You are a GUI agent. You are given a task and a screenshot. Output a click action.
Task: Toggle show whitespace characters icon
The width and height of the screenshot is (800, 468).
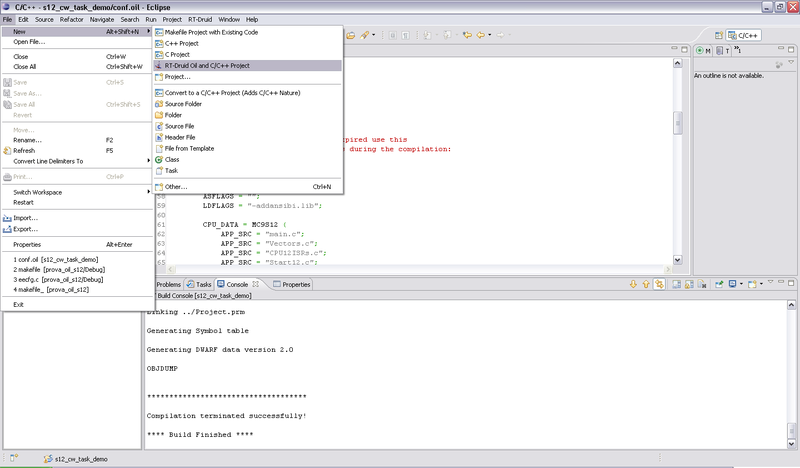click(405, 35)
